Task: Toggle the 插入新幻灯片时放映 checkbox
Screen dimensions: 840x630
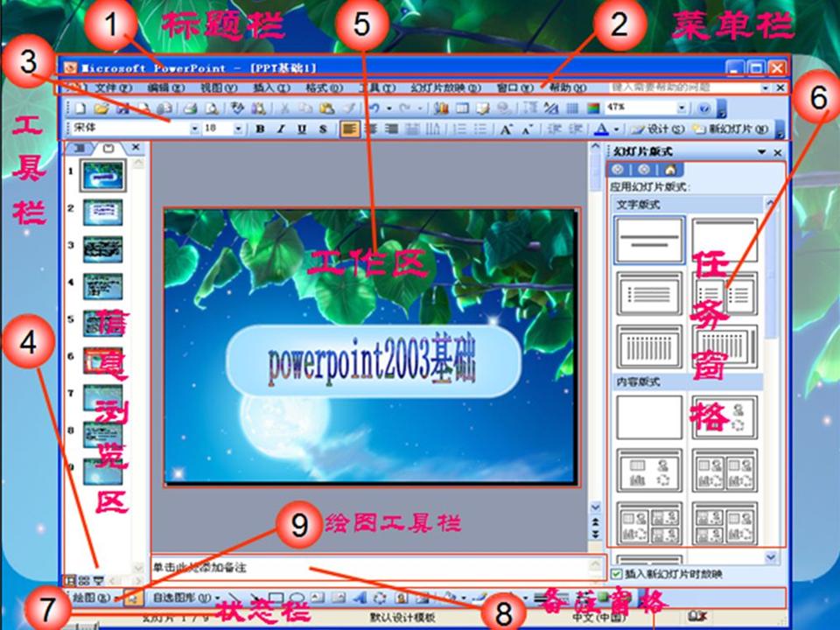Action: pyautogui.click(x=617, y=574)
